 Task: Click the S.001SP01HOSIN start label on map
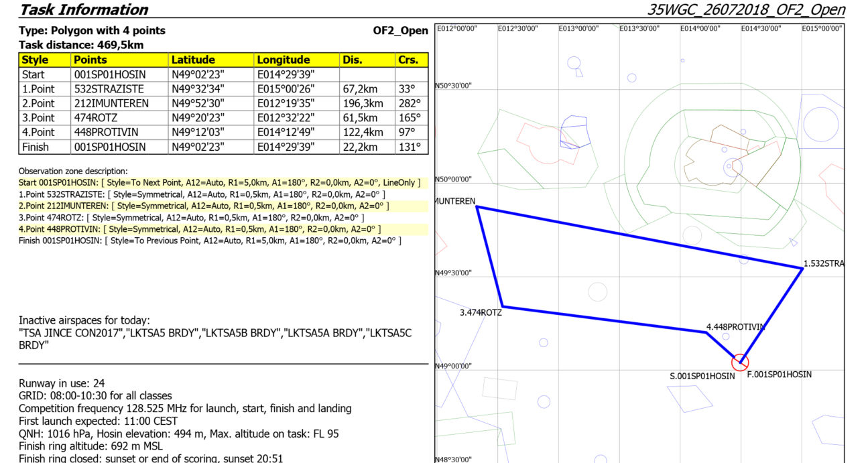(x=702, y=377)
